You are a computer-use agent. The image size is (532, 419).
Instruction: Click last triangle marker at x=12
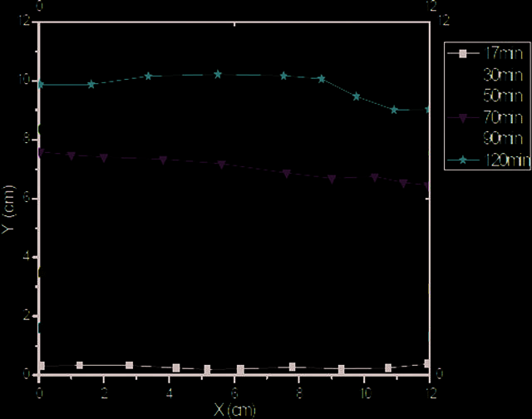427,186
